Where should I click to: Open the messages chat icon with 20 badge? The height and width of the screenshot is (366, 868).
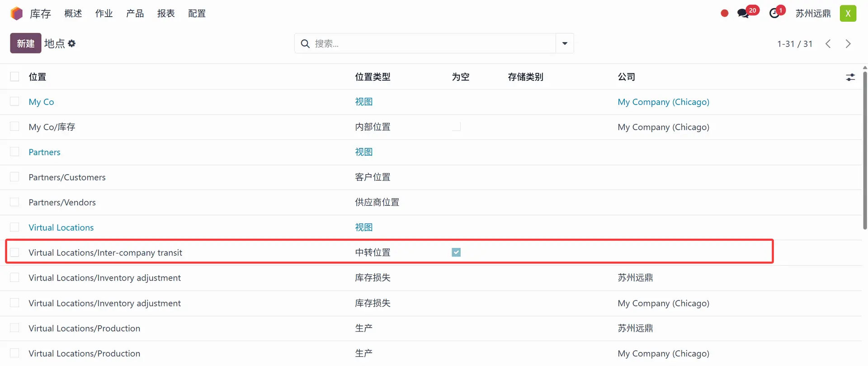(743, 14)
